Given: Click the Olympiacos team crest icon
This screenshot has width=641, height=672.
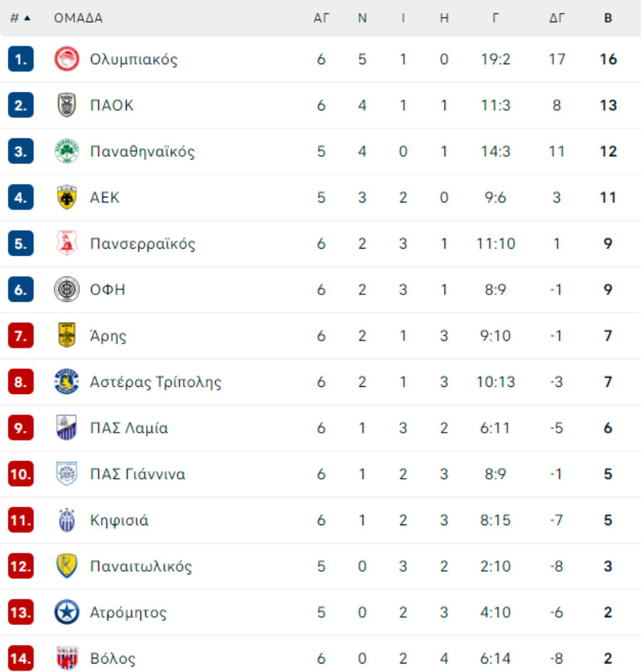Looking at the screenshot, I should (67, 59).
